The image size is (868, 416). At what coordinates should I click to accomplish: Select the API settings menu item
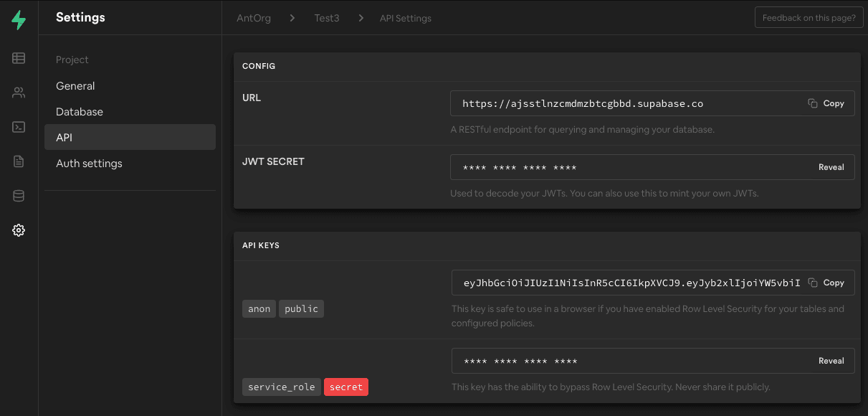pyautogui.click(x=65, y=138)
